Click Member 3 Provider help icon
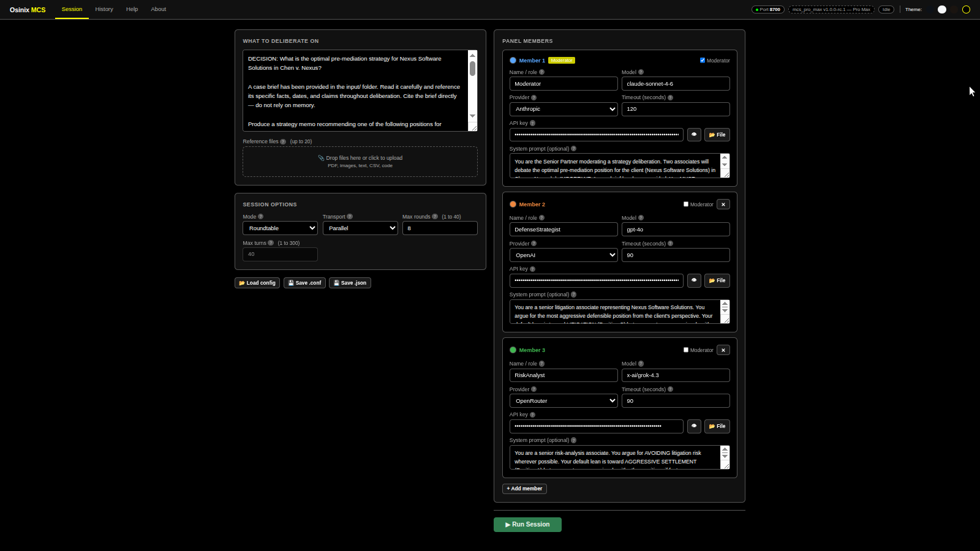 click(533, 389)
